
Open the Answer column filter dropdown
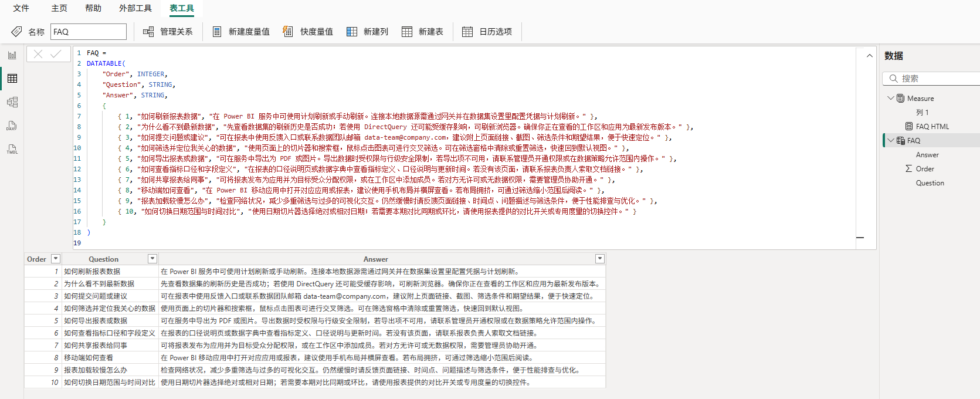click(599, 259)
